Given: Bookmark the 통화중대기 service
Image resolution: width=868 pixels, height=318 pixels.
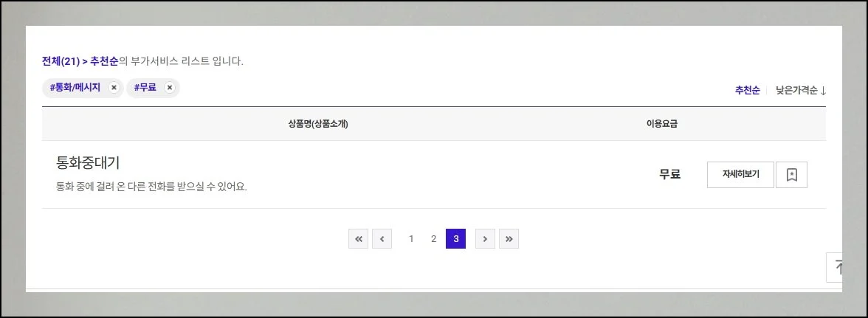Looking at the screenshot, I should point(791,175).
